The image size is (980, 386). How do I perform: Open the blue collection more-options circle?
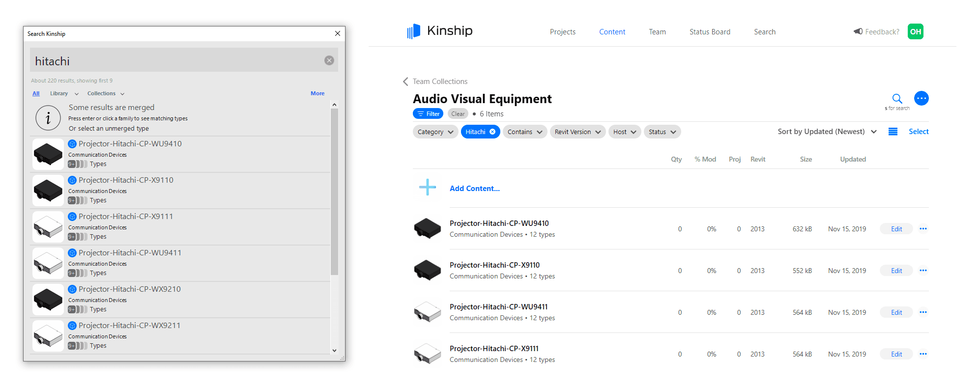point(922,98)
